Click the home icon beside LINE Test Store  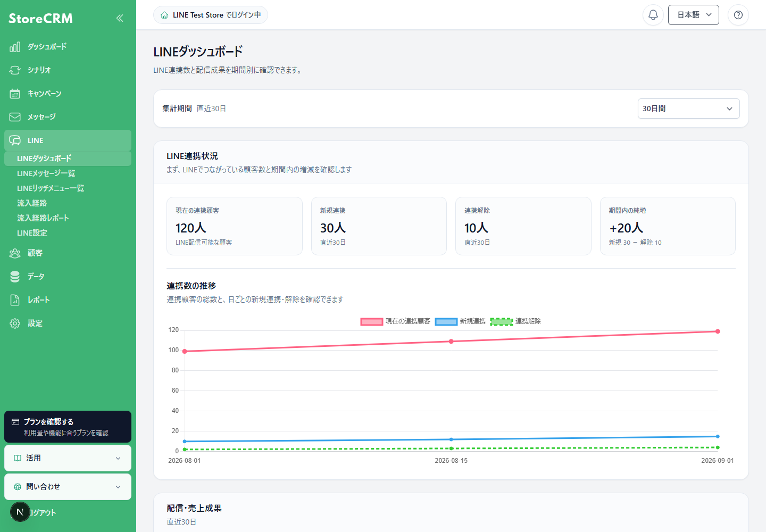pyautogui.click(x=164, y=15)
